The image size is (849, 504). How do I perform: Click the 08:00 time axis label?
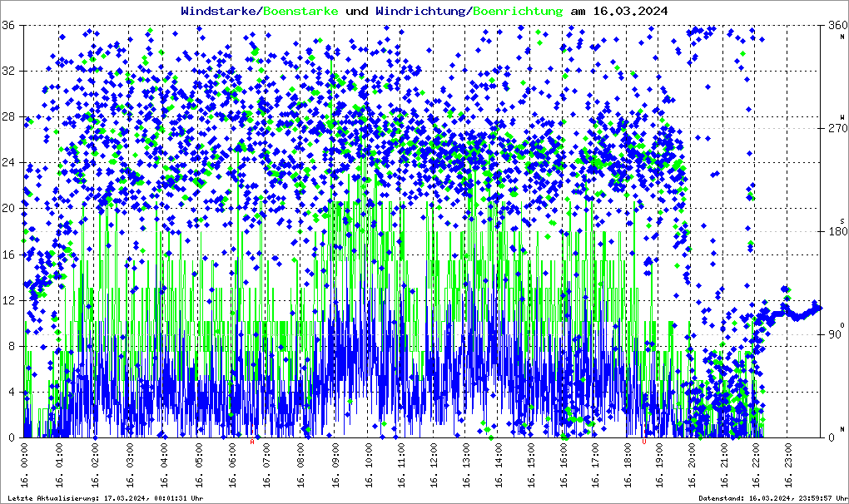pos(300,465)
